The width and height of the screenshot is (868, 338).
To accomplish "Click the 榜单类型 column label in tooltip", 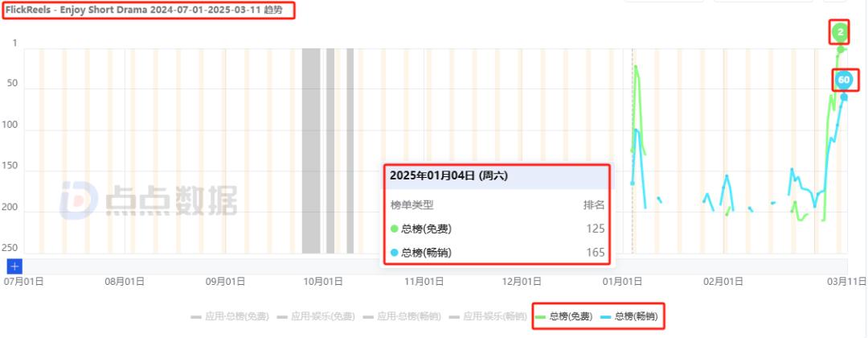I will click(x=412, y=205).
